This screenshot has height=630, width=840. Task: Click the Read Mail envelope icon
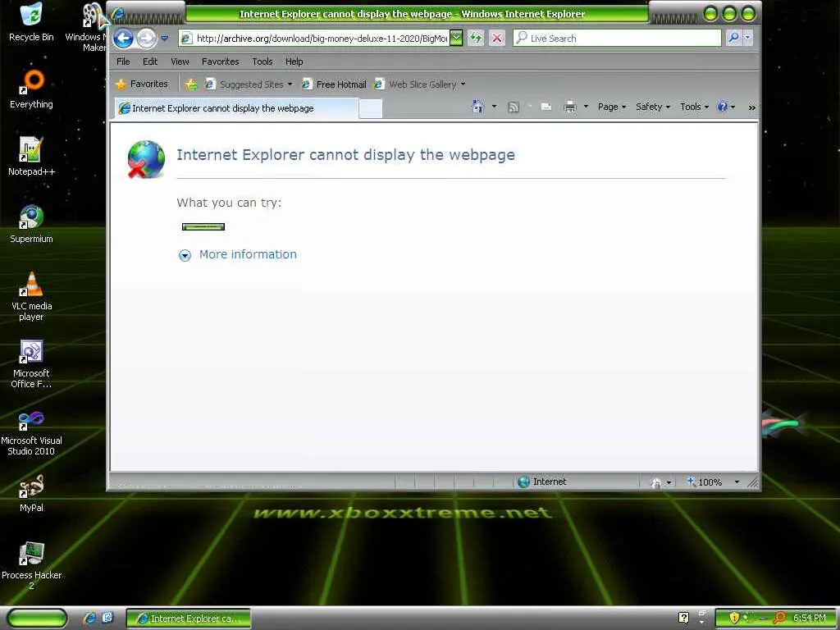pos(546,107)
